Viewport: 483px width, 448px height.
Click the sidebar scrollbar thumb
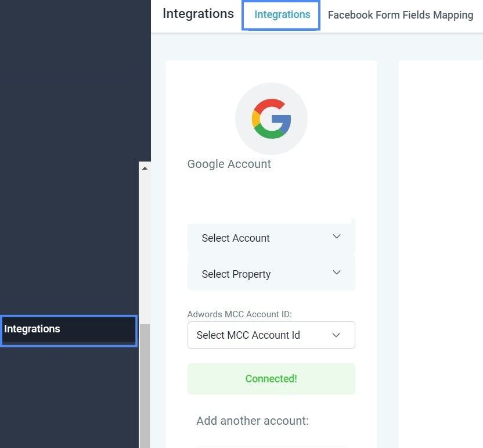(145, 385)
